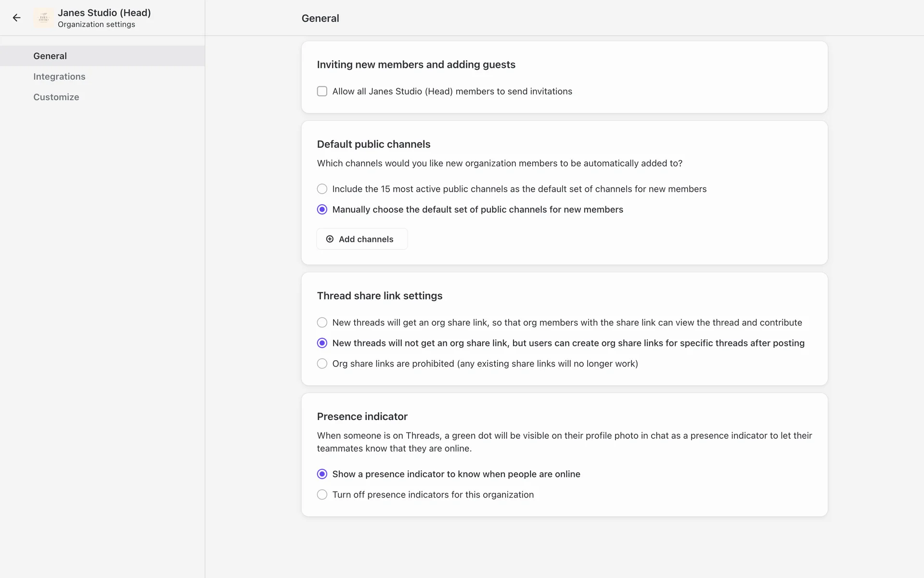
Task: Open the Customize settings section
Action: 56,97
